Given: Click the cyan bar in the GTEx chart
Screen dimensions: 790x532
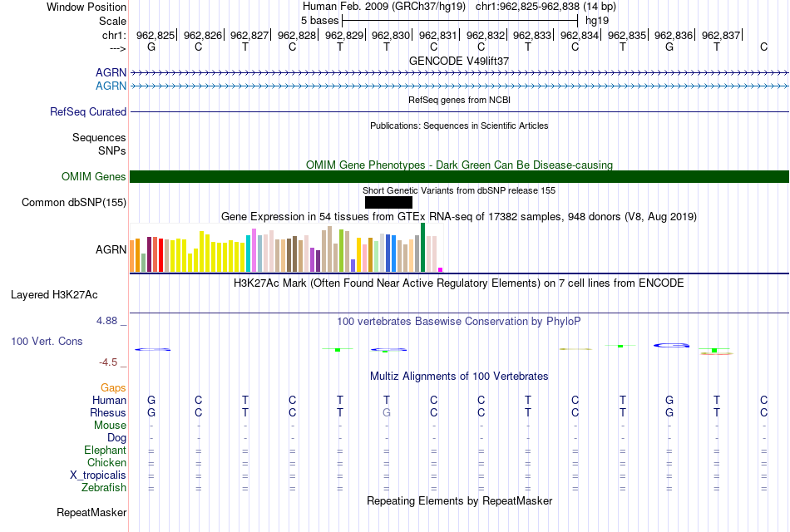Looking at the screenshot, I should pyautogui.click(x=249, y=254).
